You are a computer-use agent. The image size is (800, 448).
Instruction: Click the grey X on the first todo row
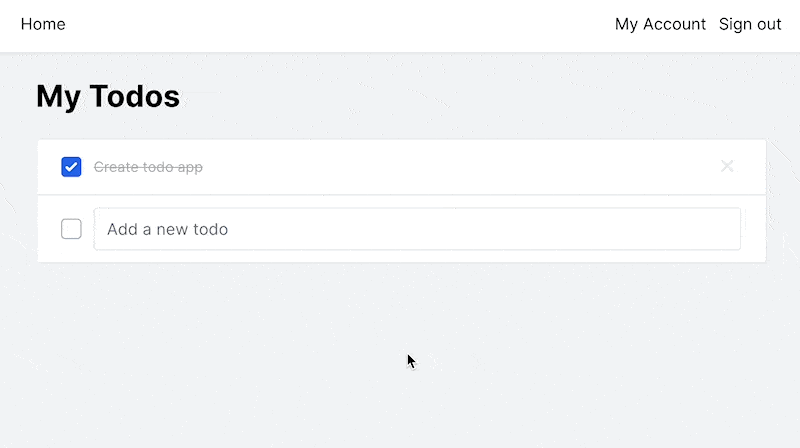click(x=727, y=166)
